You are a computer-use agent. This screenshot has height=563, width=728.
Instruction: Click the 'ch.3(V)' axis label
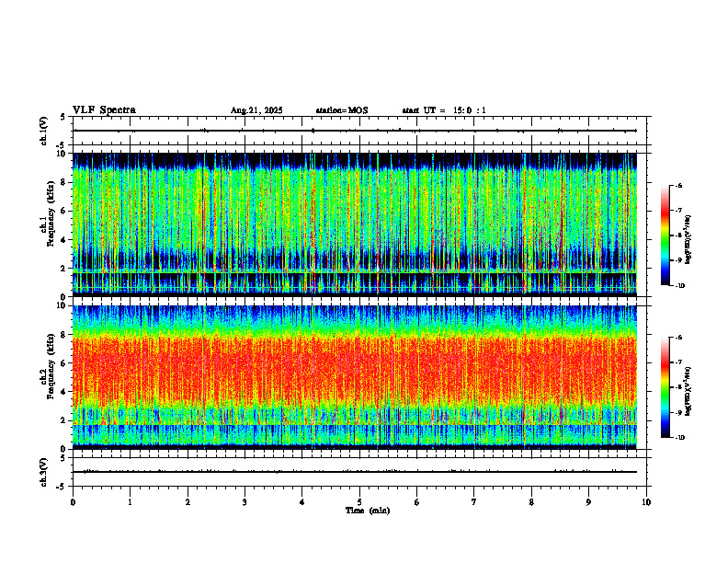(44, 472)
